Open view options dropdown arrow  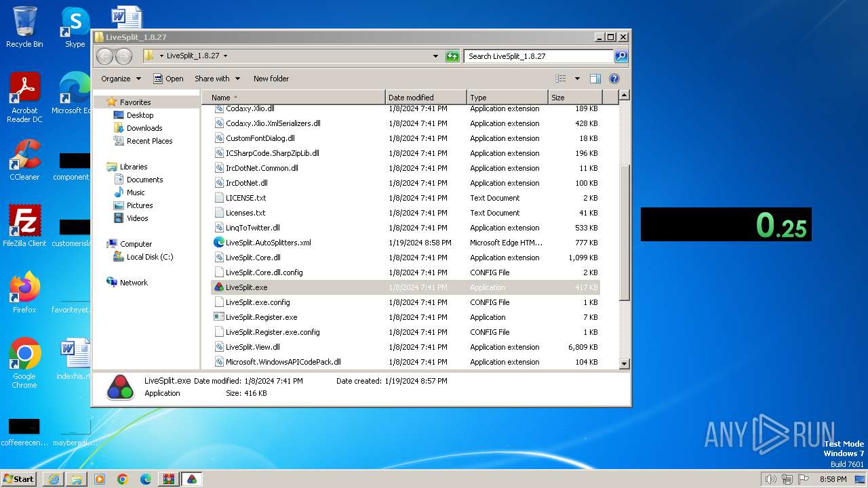tap(577, 79)
